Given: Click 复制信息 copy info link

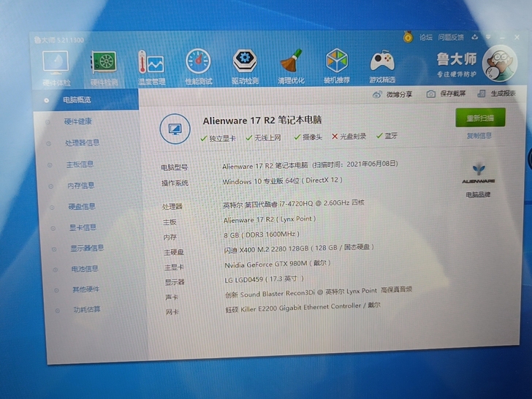Looking at the screenshot, I should click(479, 136).
